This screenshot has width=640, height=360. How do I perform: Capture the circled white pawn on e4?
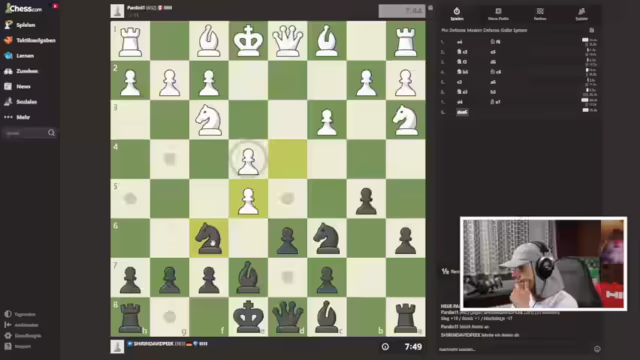coord(248,159)
